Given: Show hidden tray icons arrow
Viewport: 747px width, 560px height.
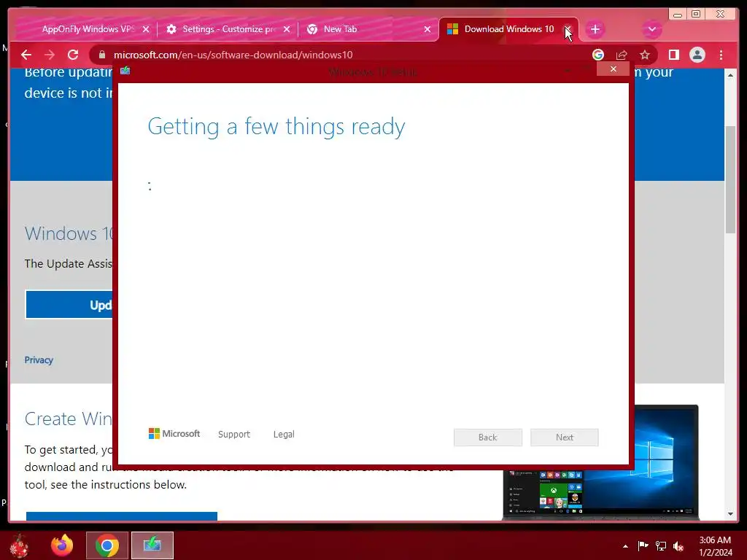Looking at the screenshot, I should click(625, 546).
